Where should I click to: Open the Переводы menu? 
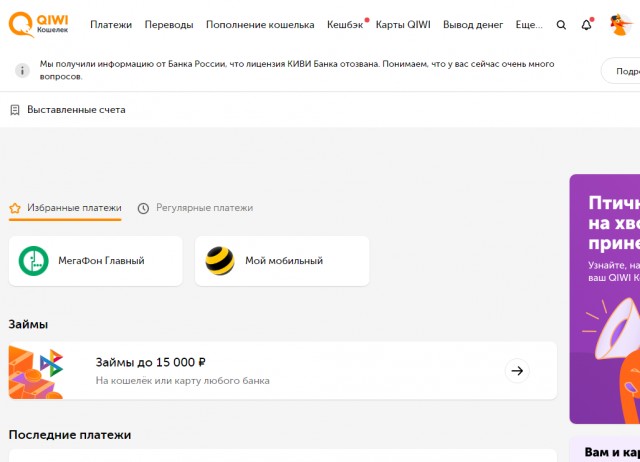(x=169, y=25)
